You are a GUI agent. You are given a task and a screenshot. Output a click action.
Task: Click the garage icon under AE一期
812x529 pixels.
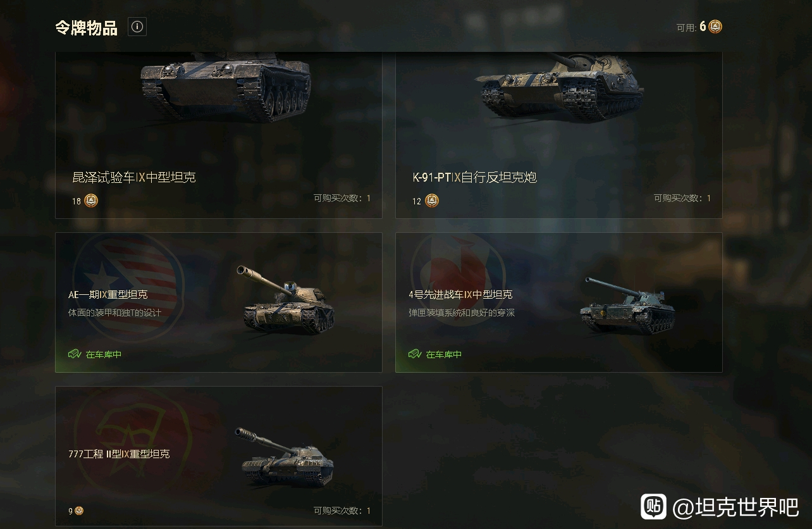click(75, 354)
